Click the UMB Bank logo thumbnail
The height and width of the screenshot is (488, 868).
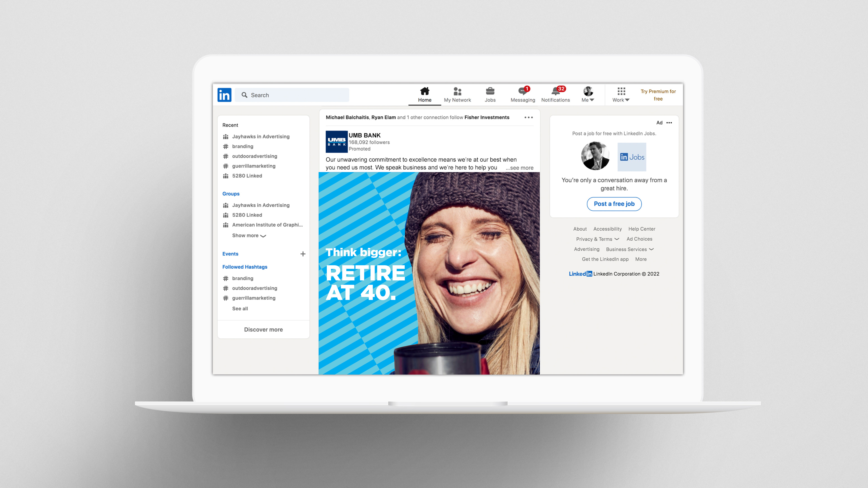(337, 142)
